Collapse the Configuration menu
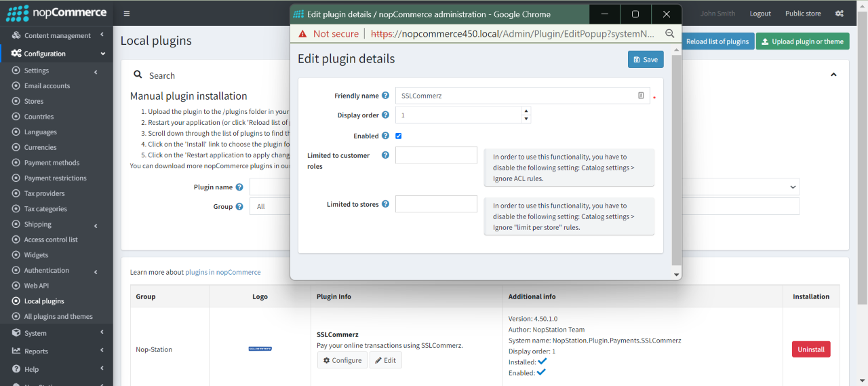 (x=56, y=54)
